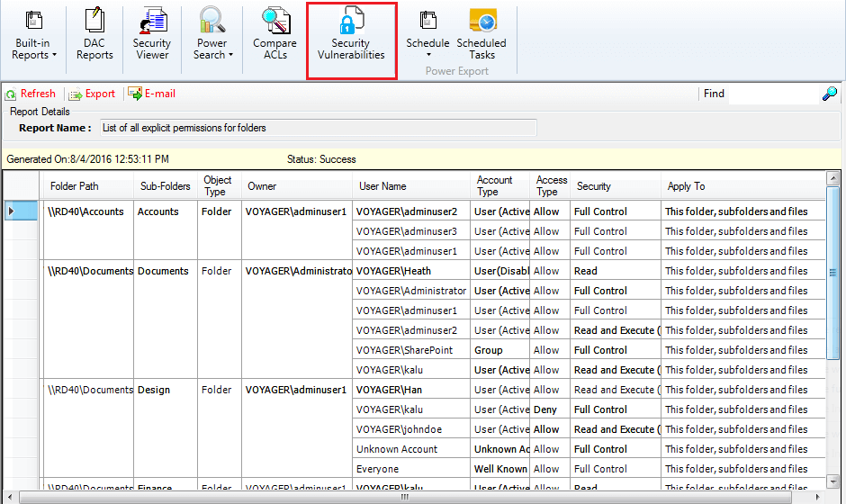Expand the Power Search dropdown arrow
Screen dimensions: 846x504
coord(231,55)
